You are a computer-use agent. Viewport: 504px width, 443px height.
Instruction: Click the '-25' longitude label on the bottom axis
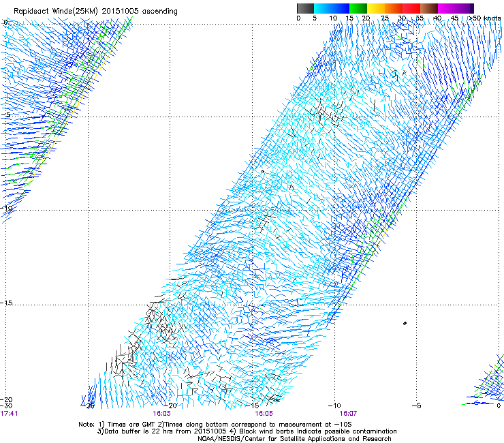pyautogui.click(x=89, y=406)
